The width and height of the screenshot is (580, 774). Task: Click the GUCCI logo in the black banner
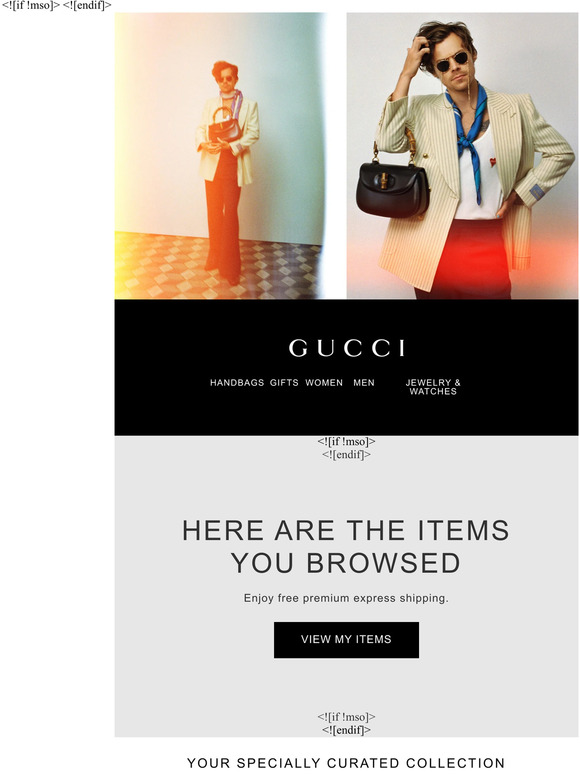click(347, 348)
